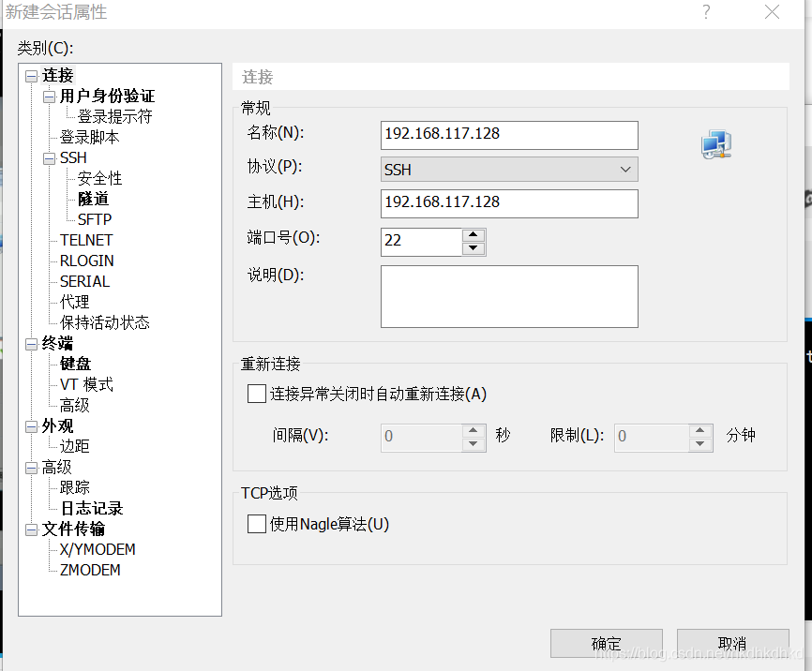812x671 pixels.
Task: Collapse the 外观 tree node
Action: pyautogui.click(x=32, y=426)
